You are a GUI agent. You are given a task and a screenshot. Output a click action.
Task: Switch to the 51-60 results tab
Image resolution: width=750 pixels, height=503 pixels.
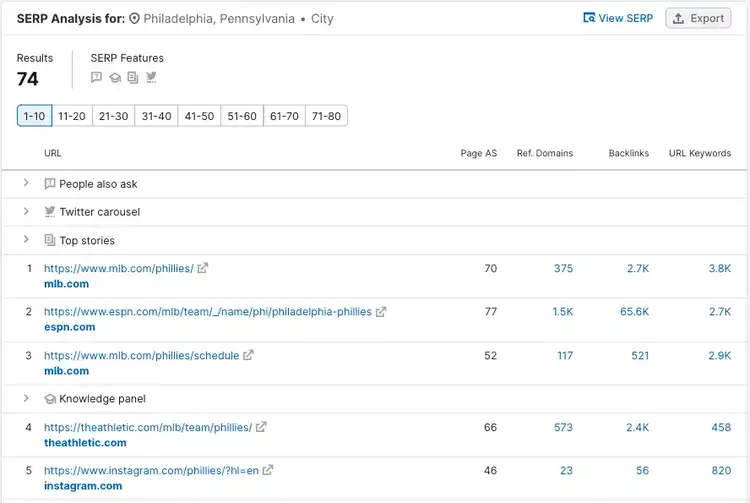click(x=242, y=116)
